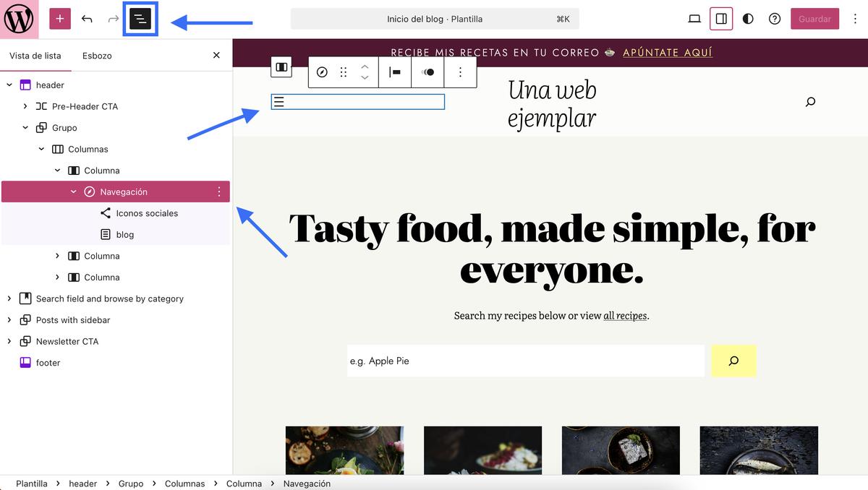Toggle the list view button

click(140, 19)
